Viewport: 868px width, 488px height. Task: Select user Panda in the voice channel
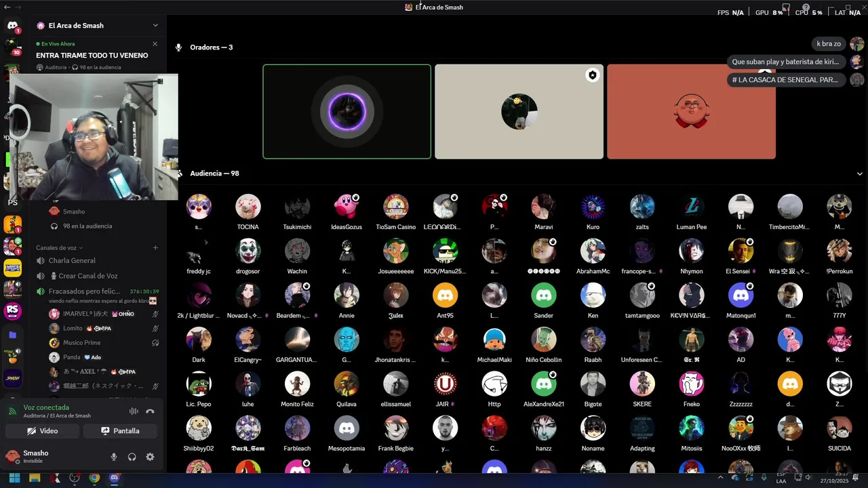click(103, 357)
